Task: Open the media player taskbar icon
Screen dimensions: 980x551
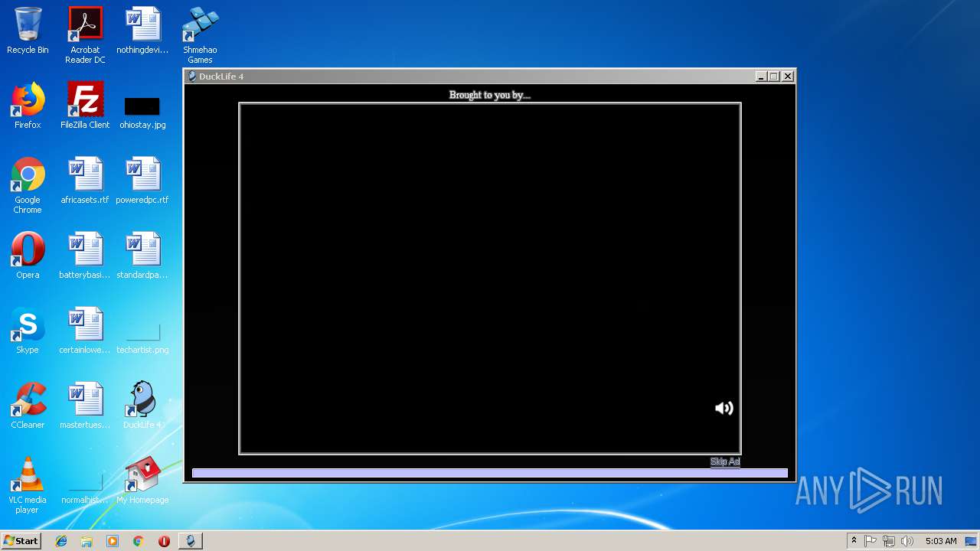Action: click(113, 541)
